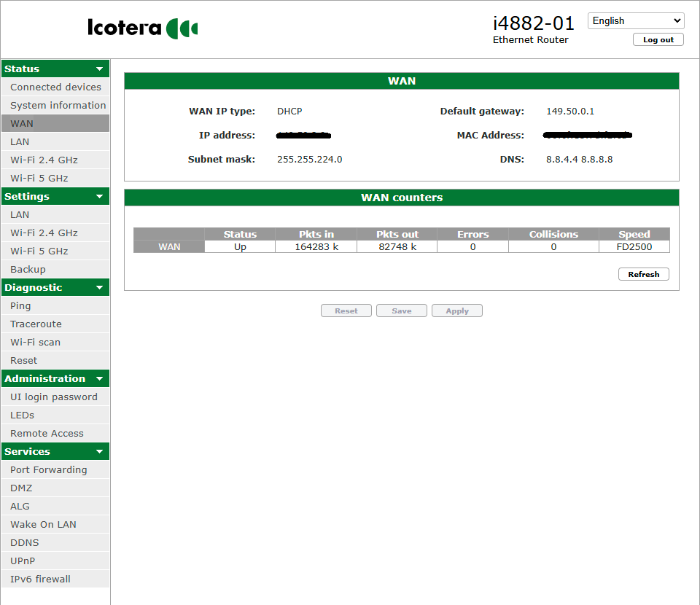Image resolution: width=700 pixels, height=605 pixels.
Task: Collapse the Administration section arrow
Action: click(x=100, y=379)
